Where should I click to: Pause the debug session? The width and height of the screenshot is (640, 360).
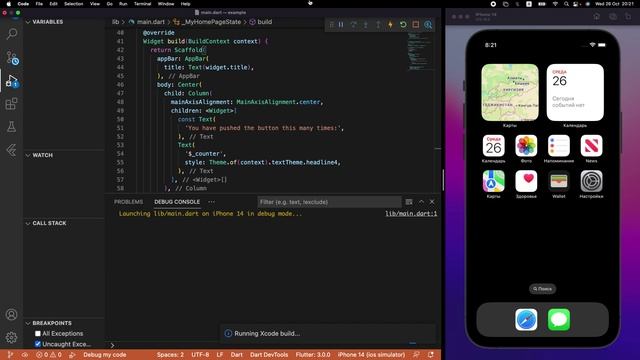pyautogui.click(x=341, y=24)
